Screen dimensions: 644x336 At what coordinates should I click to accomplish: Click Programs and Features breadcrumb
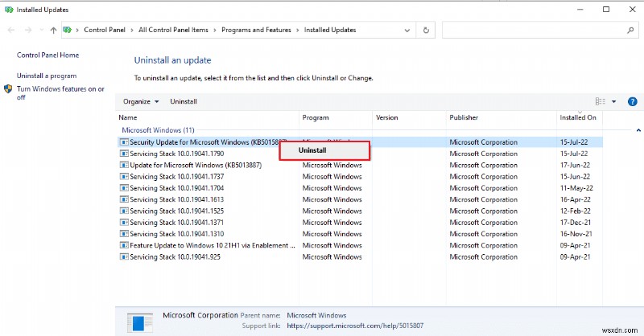tap(256, 30)
